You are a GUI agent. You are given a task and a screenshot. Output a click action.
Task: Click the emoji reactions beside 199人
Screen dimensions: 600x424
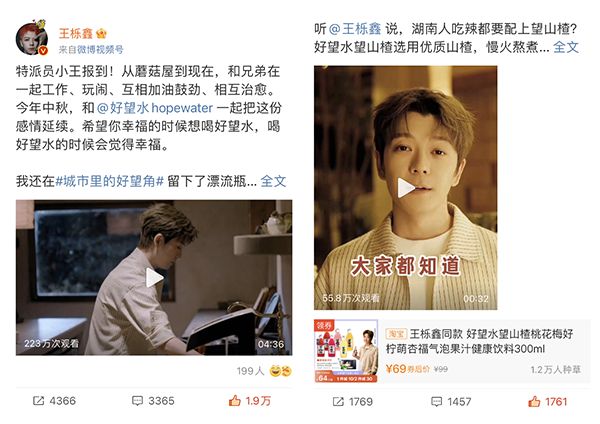[280, 371]
